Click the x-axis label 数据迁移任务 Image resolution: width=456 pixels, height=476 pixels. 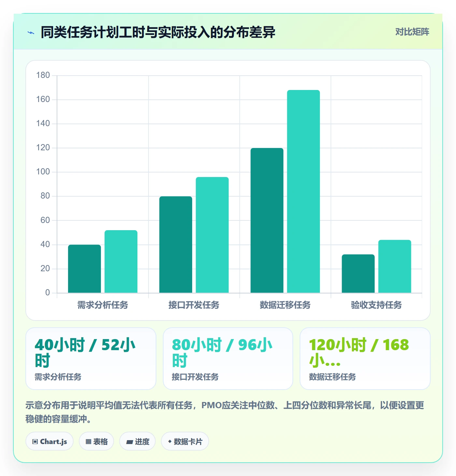point(285,305)
